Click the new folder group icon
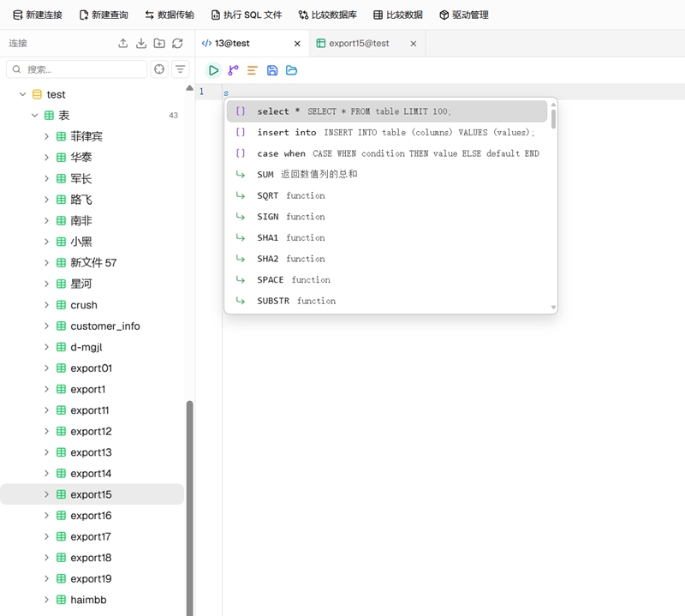The width and height of the screenshot is (685, 616). (x=159, y=44)
